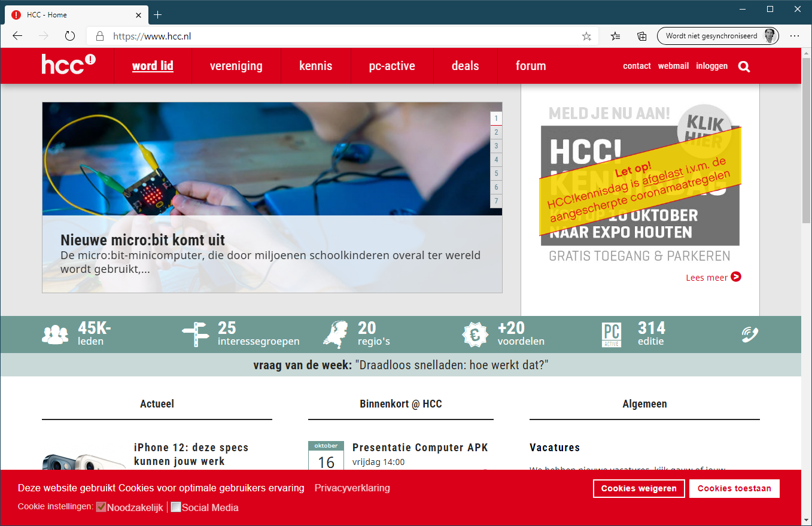Viewport: 812px width, 526px height.
Task: Select slide 5 in the carousel
Action: point(496,174)
